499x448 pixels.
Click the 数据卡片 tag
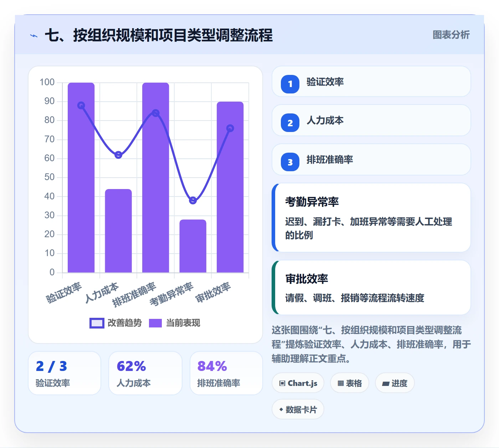[298, 409]
